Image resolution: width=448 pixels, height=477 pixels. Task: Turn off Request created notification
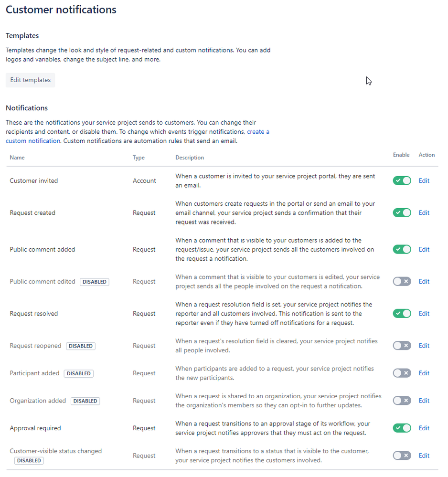pos(402,212)
